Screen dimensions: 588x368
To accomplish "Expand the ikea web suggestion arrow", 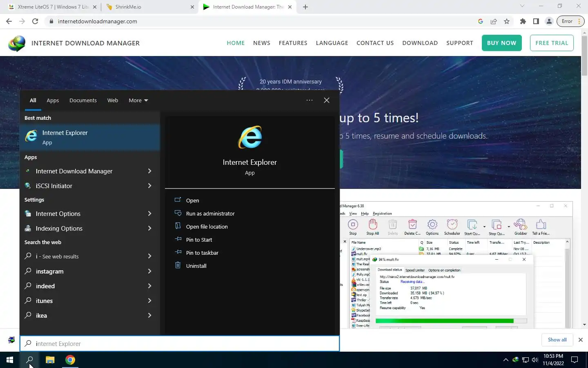I will pos(149,315).
